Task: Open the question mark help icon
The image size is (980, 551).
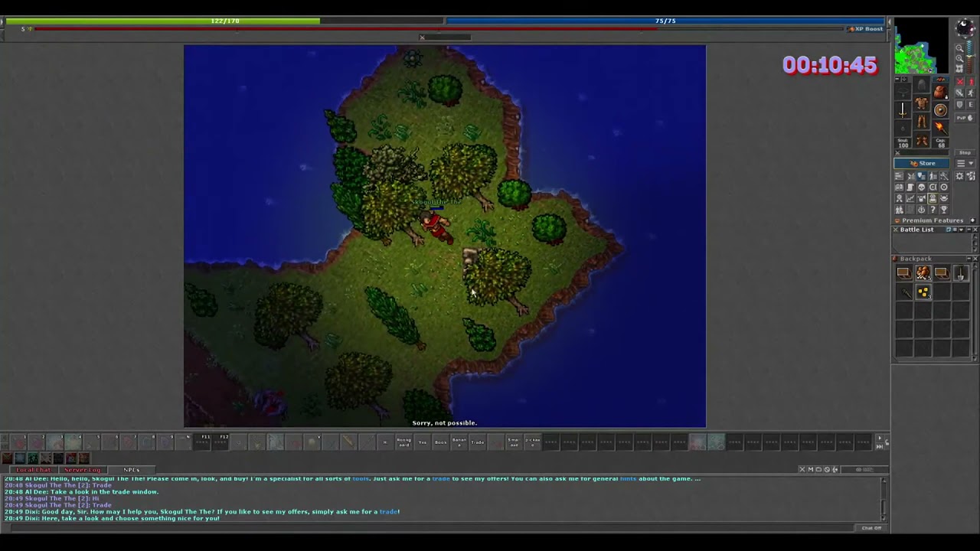Action: click(933, 209)
